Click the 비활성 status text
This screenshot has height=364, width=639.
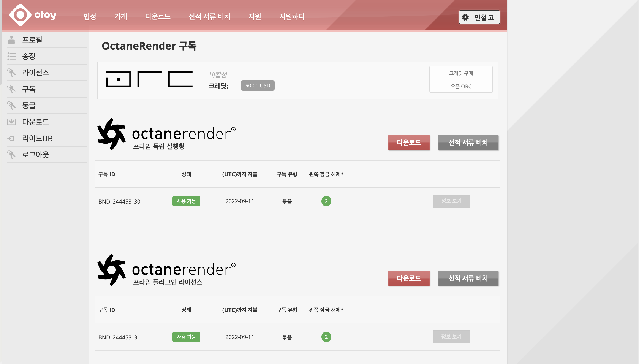point(218,74)
